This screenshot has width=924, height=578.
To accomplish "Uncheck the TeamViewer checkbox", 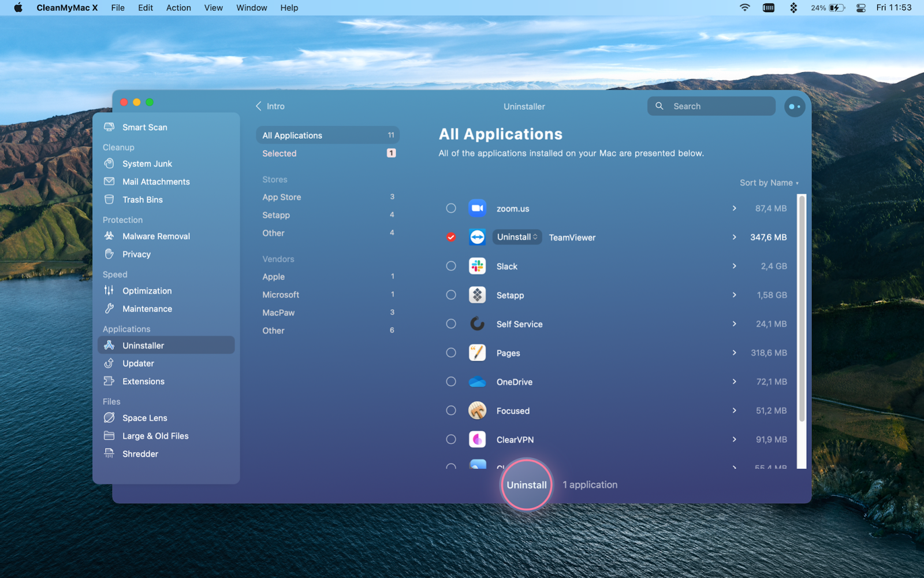I will point(451,237).
